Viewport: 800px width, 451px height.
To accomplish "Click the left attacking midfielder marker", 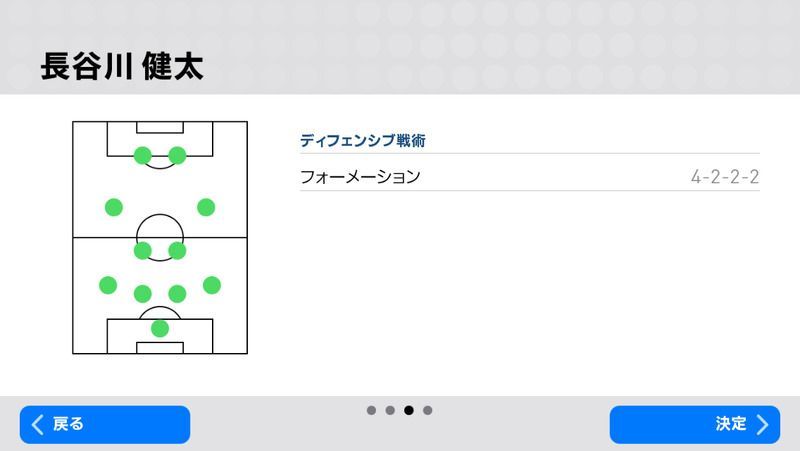I will (114, 207).
